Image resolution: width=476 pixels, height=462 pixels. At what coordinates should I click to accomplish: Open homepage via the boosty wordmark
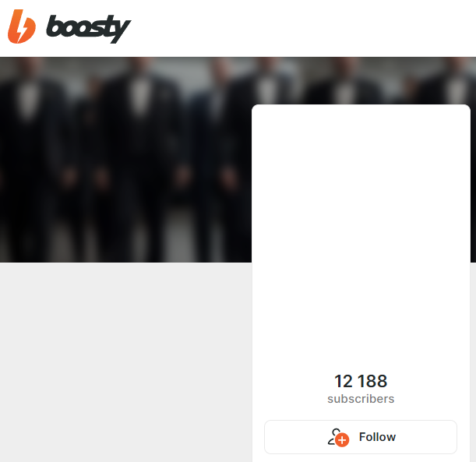[x=88, y=29]
